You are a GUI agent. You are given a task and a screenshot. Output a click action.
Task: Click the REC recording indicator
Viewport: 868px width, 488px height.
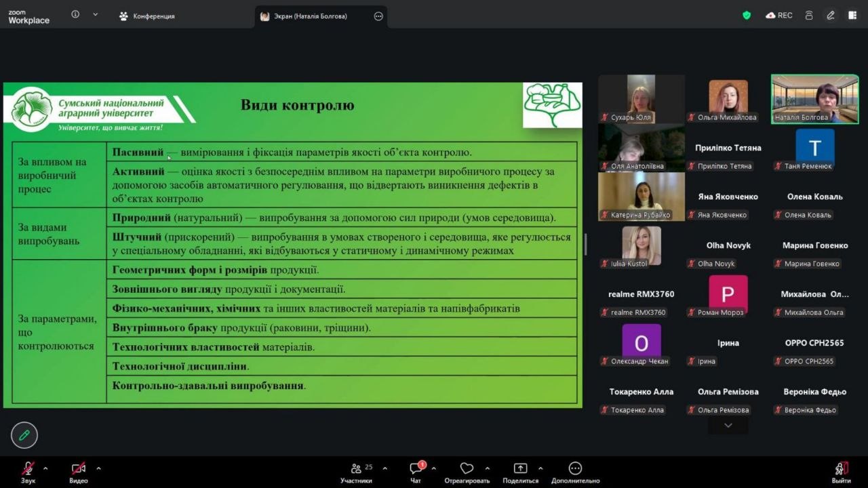click(778, 16)
